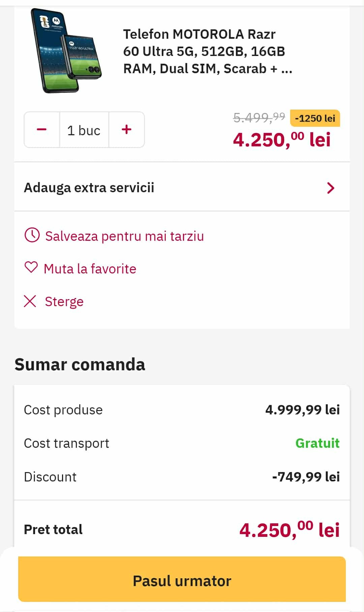The image size is (364, 612).
Task: Tap the heart icon for favorites
Action: click(31, 268)
